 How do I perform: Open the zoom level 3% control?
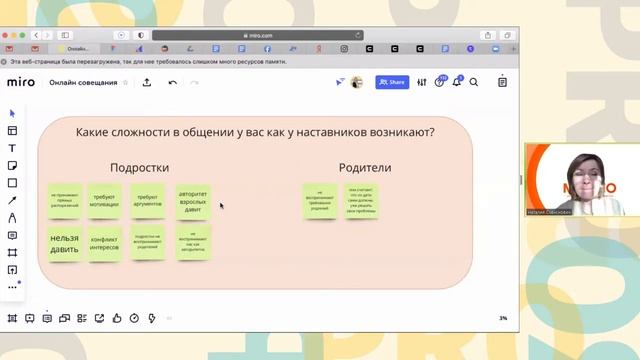click(503, 318)
